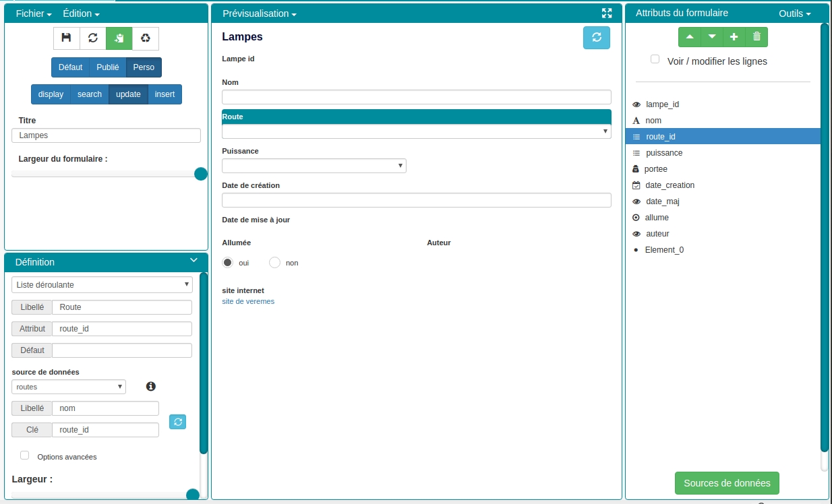Select the 'non' radio button
The image size is (832, 504).
click(274, 263)
